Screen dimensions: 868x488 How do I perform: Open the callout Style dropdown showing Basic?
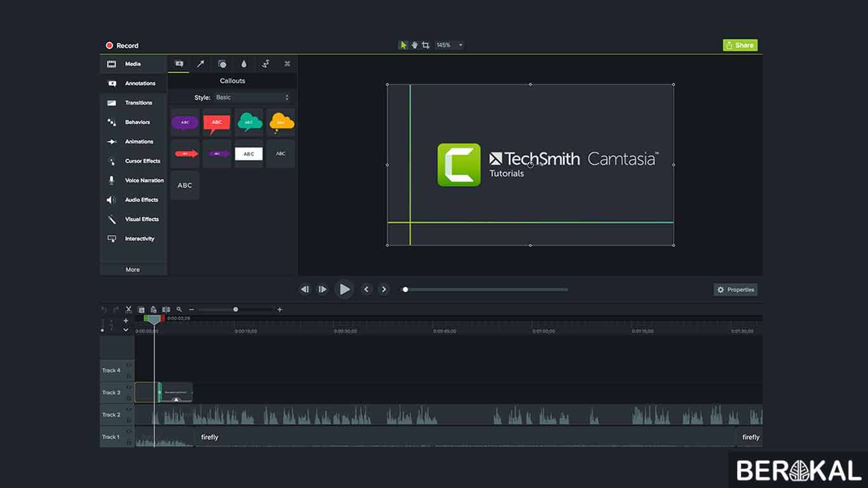(252, 97)
